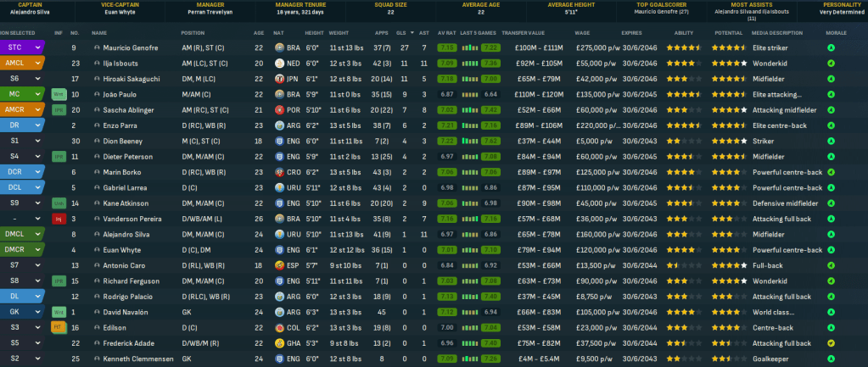The height and width of the screenshot is (367, 868).
Task: Click yellow morale icon for Frederick Adade
Action: point(831,342)
